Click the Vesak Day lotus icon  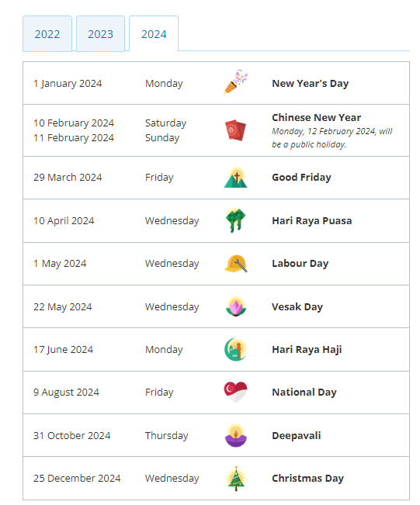pos(236,306)
